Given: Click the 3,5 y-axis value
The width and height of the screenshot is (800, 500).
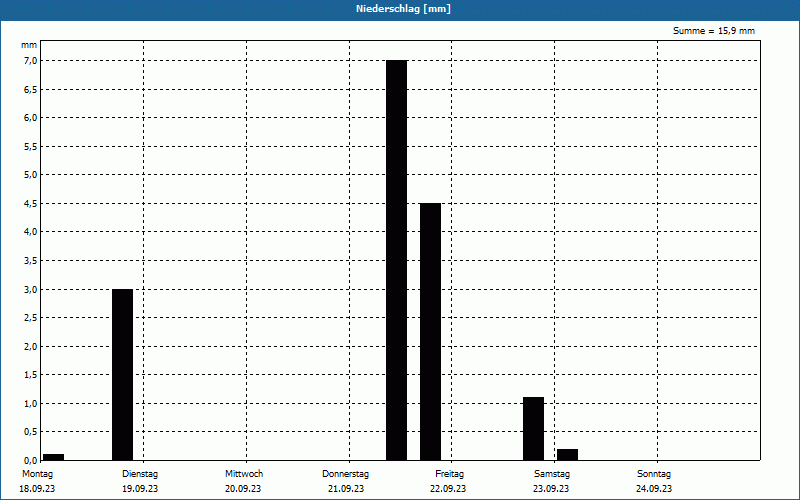Looking at the screenshot, I should click(31, 261).
